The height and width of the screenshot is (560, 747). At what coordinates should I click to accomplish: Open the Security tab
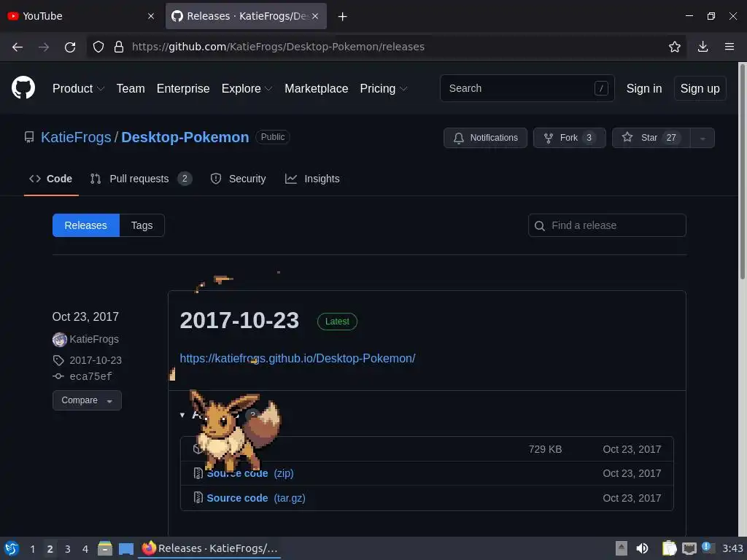pos(239,179)
